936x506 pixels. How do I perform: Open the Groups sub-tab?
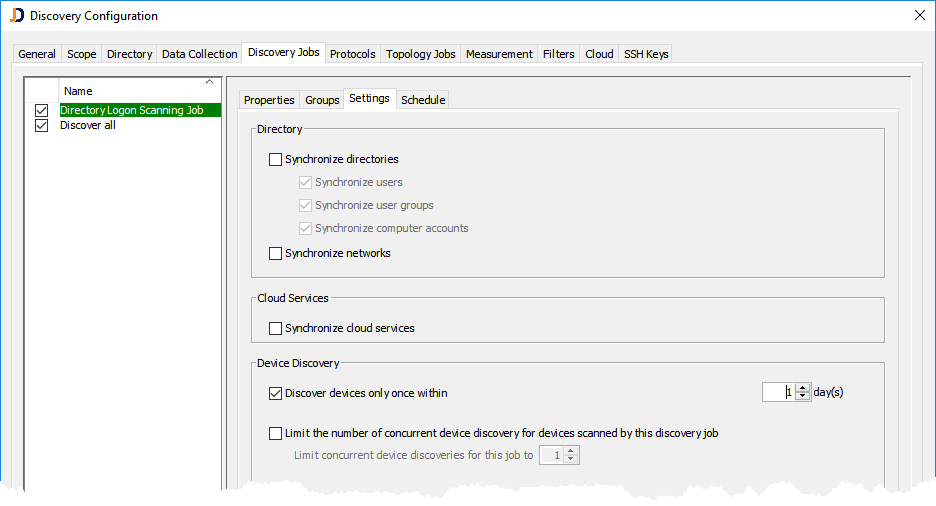click(322, 100)
